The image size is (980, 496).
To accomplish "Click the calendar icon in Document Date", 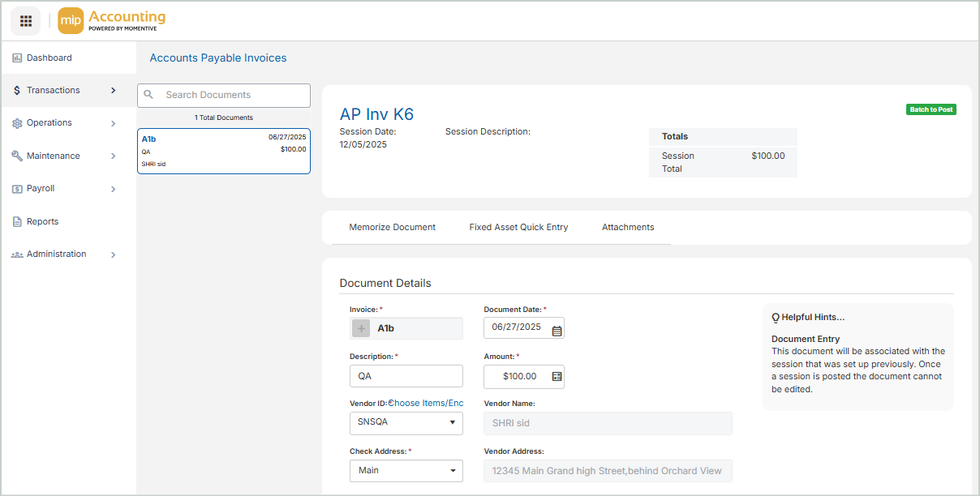I will click(x=557, y=329).
